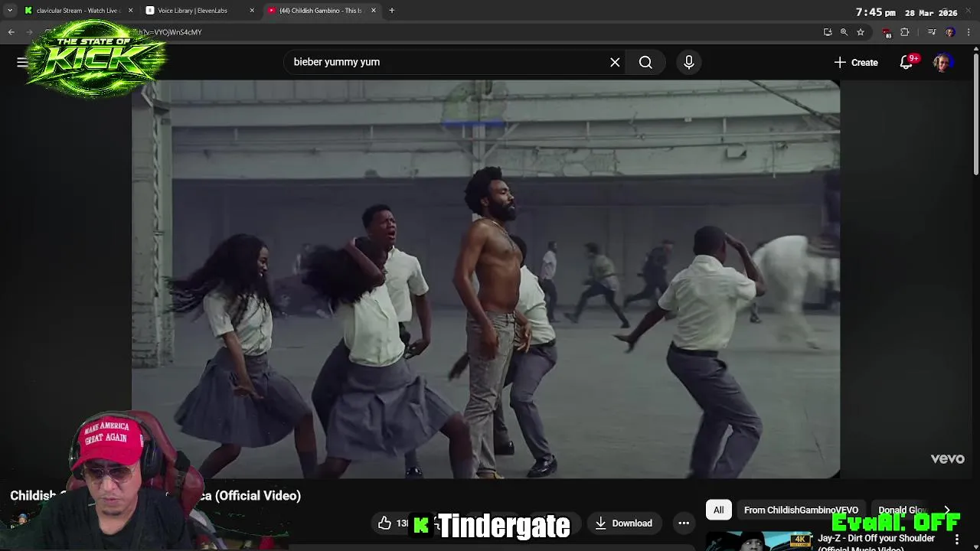Click the Create button
Viewport: 980px width, 551px height.
pos(856,62)
